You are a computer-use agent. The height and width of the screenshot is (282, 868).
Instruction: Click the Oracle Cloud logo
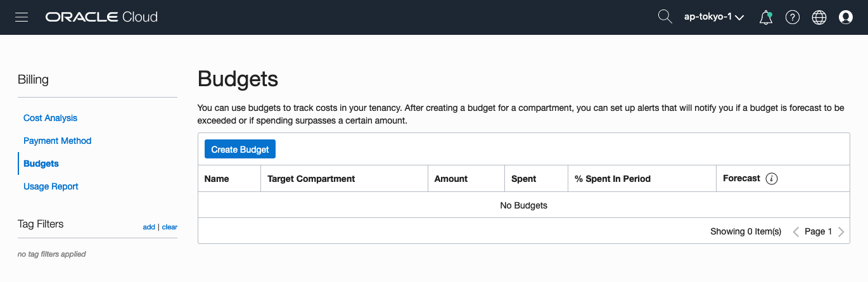point(101,17)
